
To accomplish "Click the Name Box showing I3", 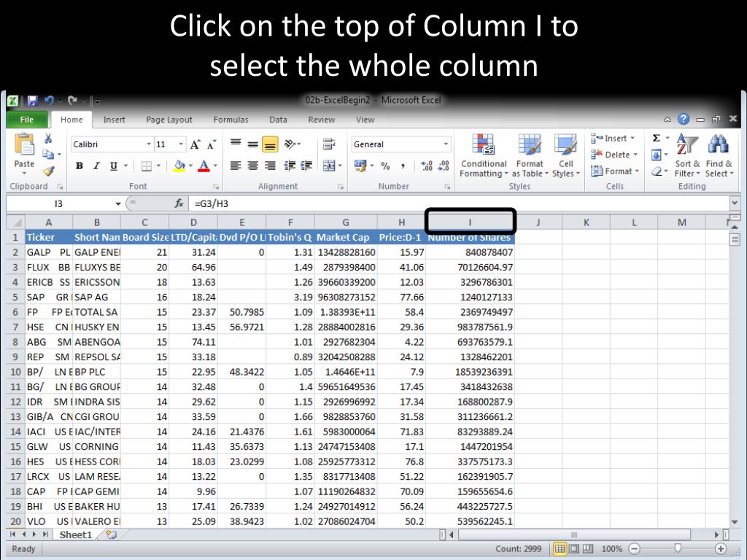I will click(x=59, y=204).
